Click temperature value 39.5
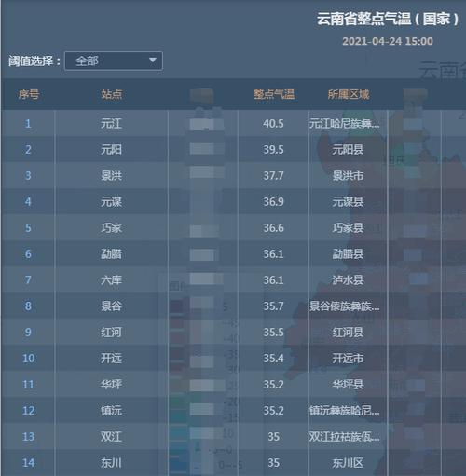The width and height of the screenshot is (466, 476). point(273,150)
